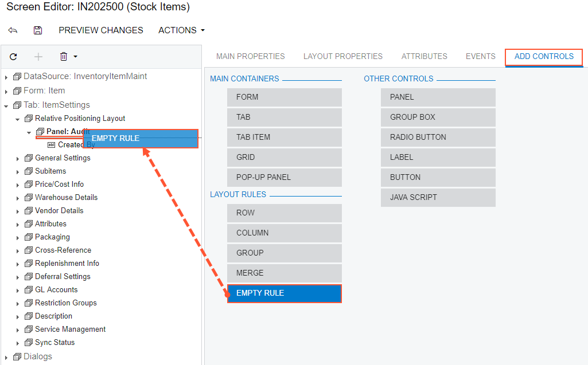Expand the General Settings tree node
This screenshot has width=588, height=365.
coord(18,158)
